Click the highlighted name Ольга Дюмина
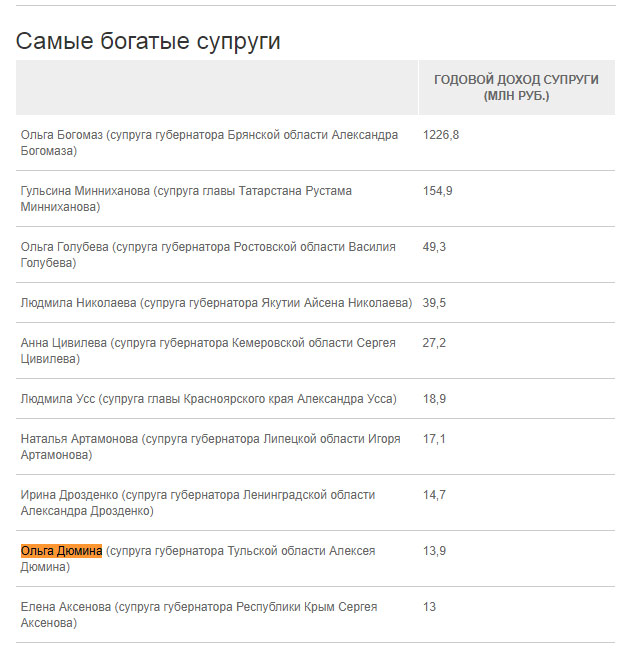Screen dimensions: 619x651 [x=61, y=551]
